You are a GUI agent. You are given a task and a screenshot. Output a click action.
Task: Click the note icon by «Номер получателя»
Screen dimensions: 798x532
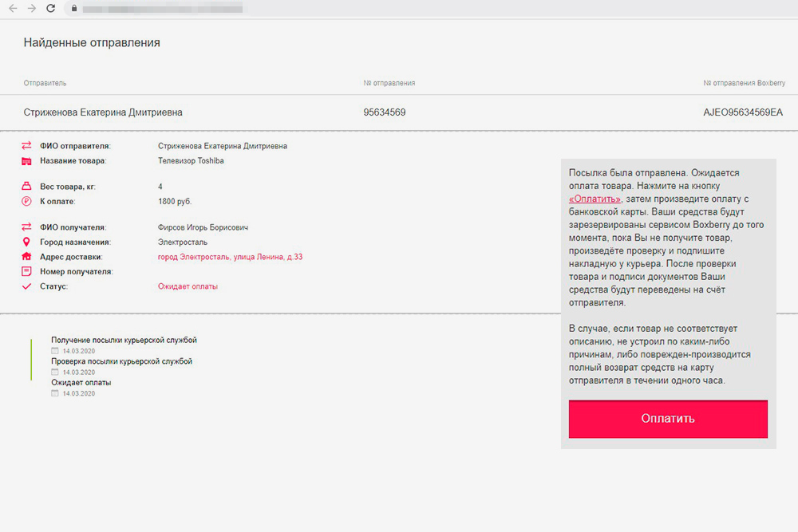pyautogui.click(x=26, y=272)
